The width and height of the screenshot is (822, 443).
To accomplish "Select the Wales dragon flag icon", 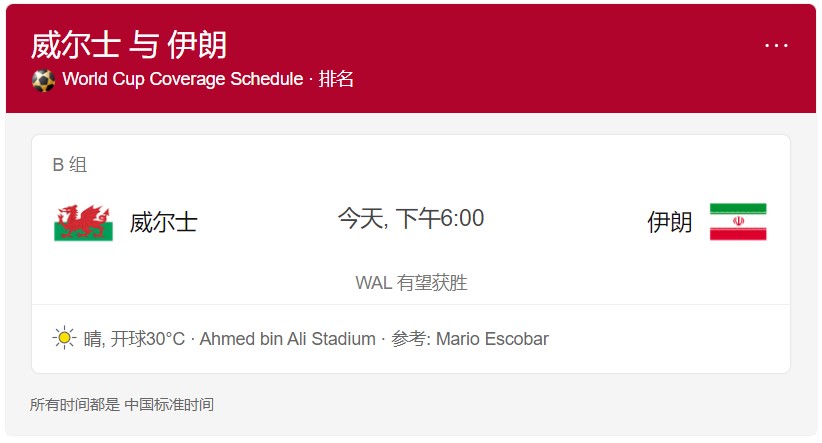I will pos(83,223).
